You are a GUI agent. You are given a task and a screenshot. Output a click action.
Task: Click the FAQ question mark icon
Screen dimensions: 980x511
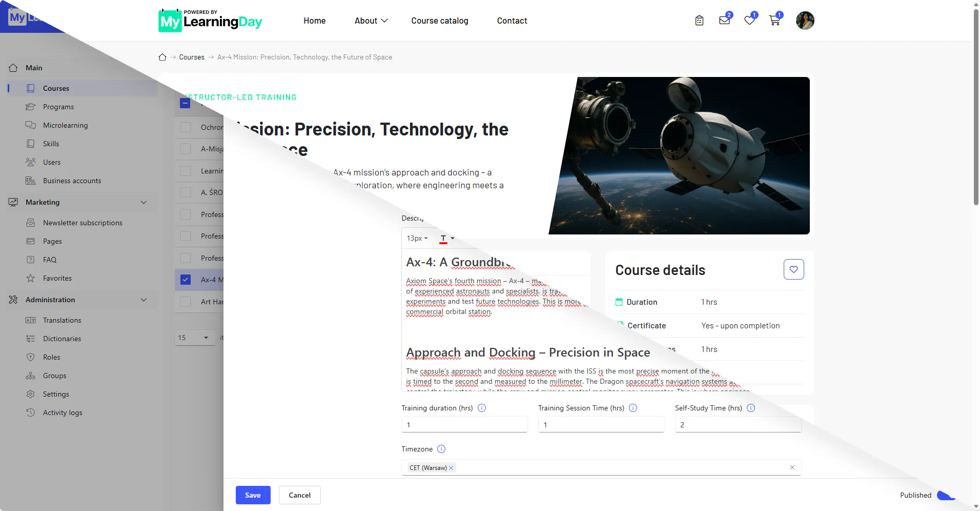(x=31, y=260)
